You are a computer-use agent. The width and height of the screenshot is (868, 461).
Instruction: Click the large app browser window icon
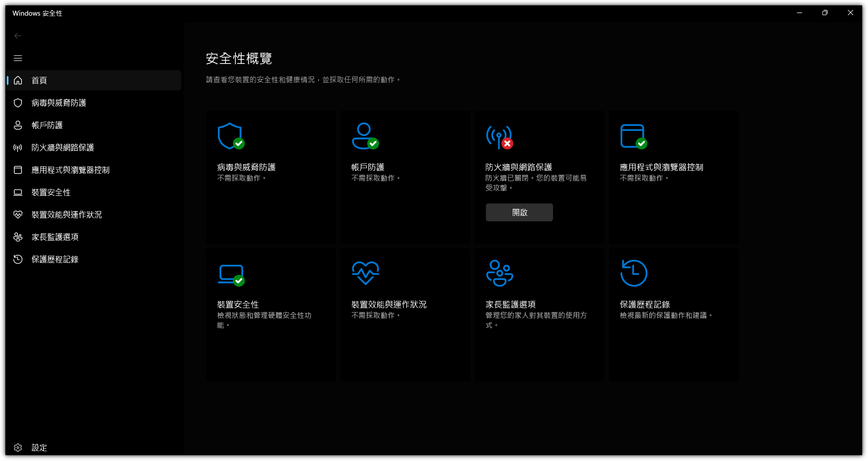click(x=634, y=136)
